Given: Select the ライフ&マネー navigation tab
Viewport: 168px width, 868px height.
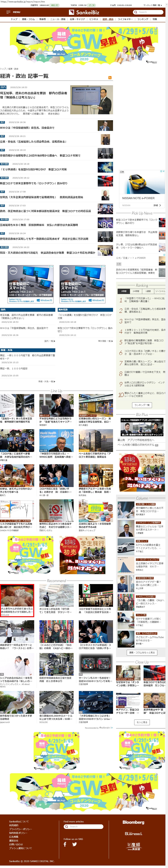Looking at the screenshot, I should coord(125,19).
